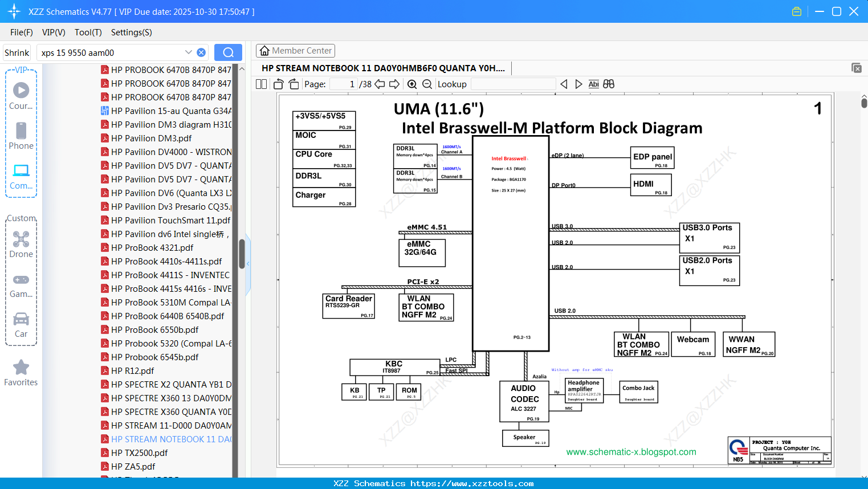
Task: Click the AUDIO CODEC ALC 3227 block
Action: click(524, 401)
